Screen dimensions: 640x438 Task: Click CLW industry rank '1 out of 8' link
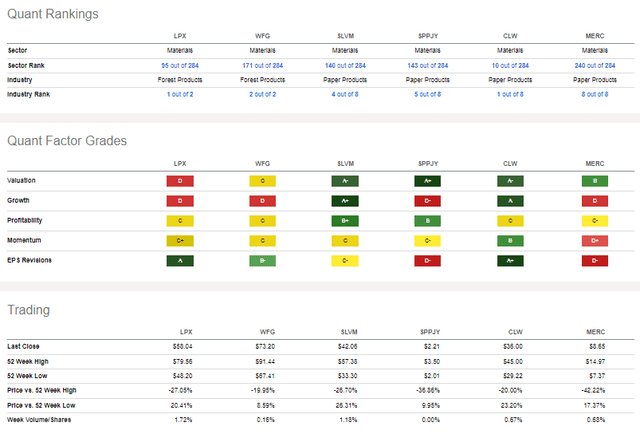pyautogui.click(x=510, y=94)
